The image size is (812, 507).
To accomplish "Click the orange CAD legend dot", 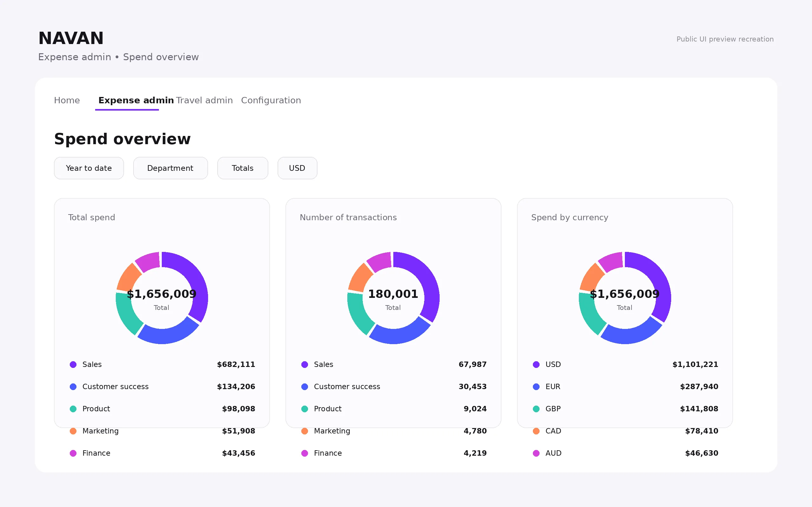I will pos(536,431).
